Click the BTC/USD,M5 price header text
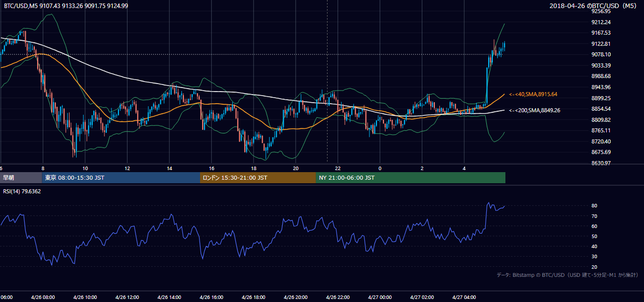This screenshot has width=644, height=302. 65,6
